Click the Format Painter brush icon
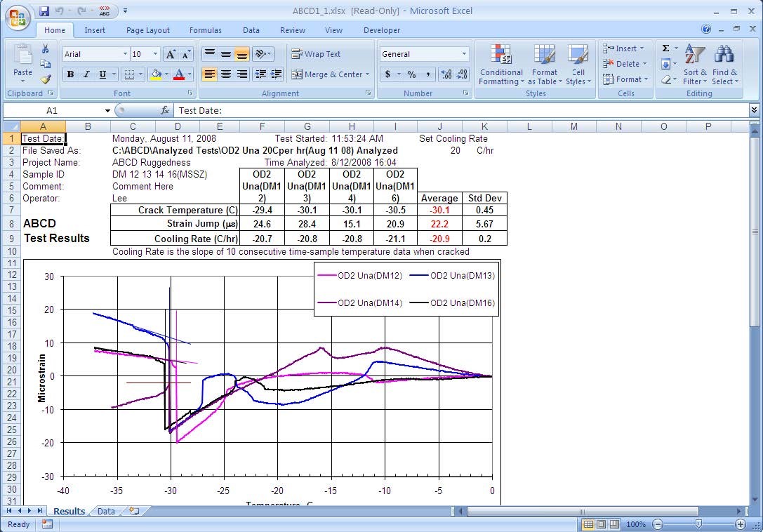Screen dimensions: 763x532 tap(46, 79)
